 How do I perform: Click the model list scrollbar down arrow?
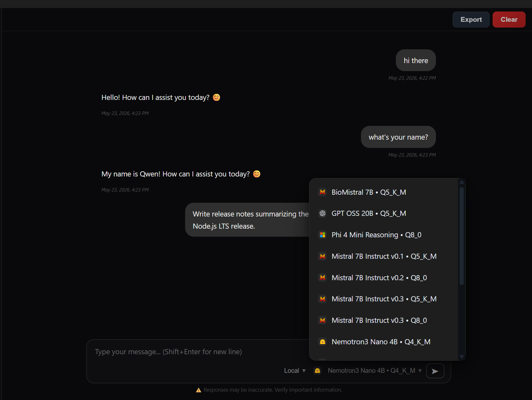[x=462, y=356]
